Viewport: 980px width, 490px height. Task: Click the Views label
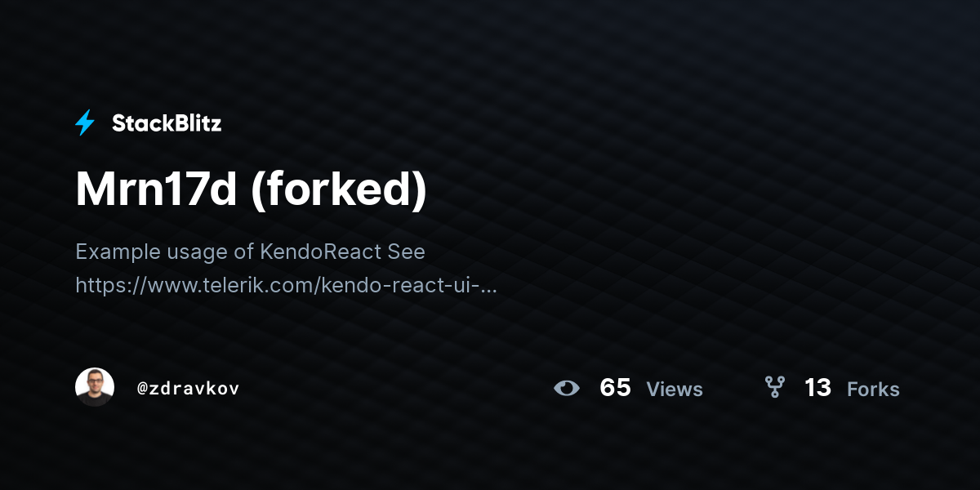(x=675, y=390)
